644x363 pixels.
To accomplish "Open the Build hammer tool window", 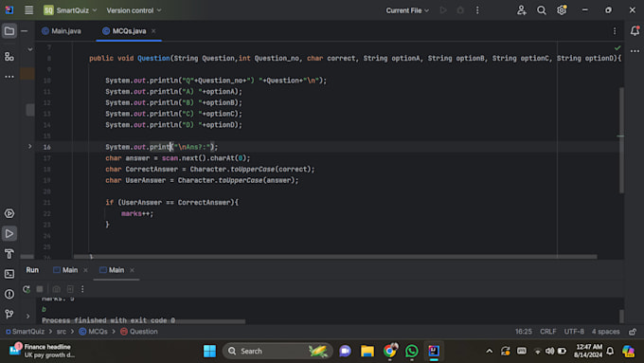I will coord(9,254).
